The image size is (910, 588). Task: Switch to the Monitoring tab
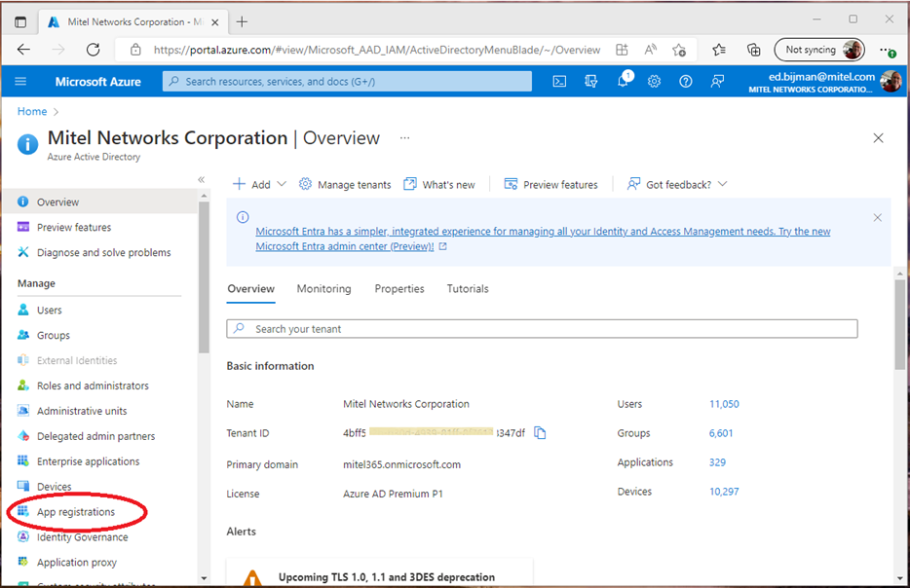click(x=323, y=289)
